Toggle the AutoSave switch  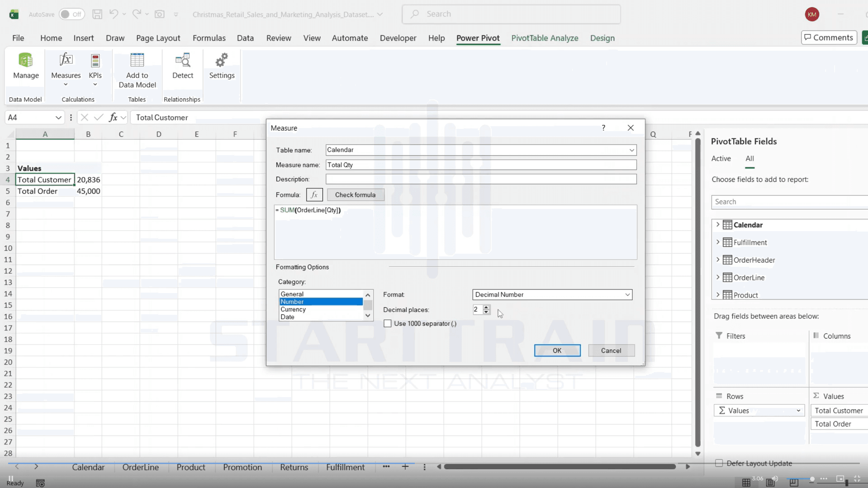click(x=71, y=14)
